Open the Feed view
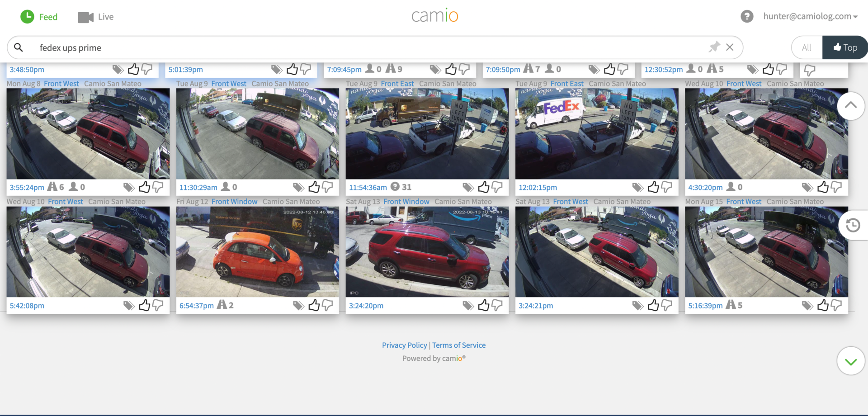This screenshot has height=416, width=868. click(39, 17)
